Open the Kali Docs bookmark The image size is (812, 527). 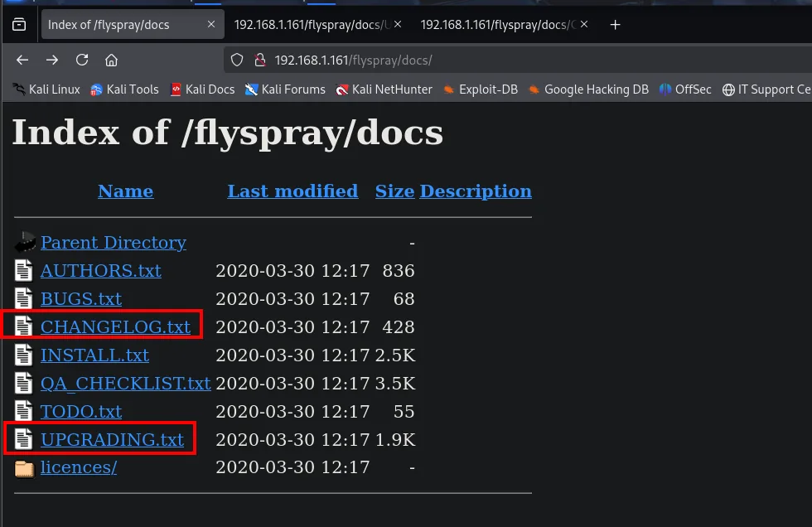tap(202, 89)
